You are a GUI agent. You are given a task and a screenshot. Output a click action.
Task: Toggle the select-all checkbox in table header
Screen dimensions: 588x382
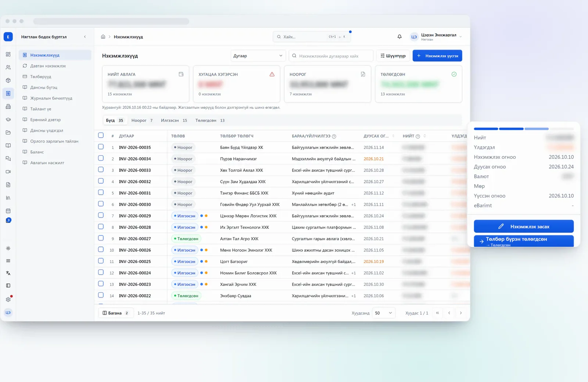(x=101, y=135)
